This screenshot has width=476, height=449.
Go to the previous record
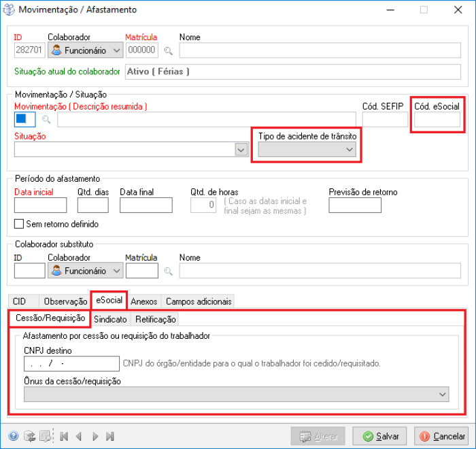79,436
